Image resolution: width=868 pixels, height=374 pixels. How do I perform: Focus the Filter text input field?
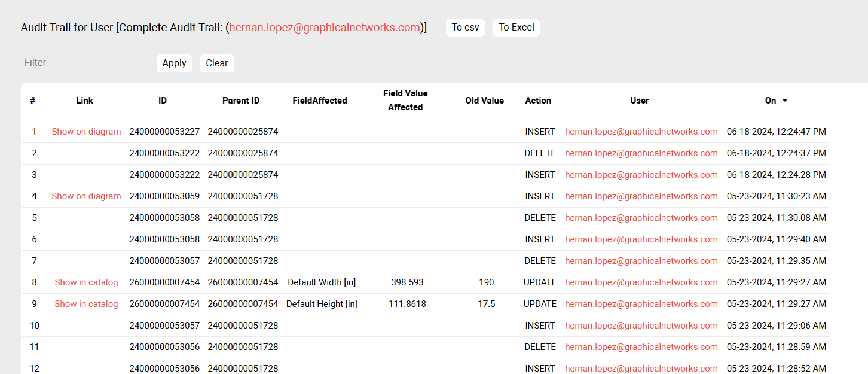point(84,63)
